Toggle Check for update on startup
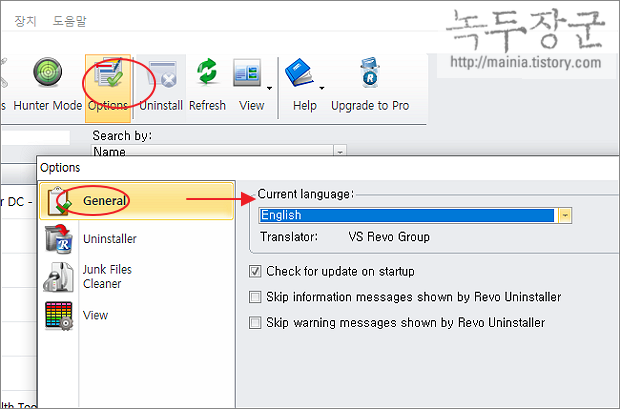The width and height of the screenshot is (620, 409). point(255,271)
